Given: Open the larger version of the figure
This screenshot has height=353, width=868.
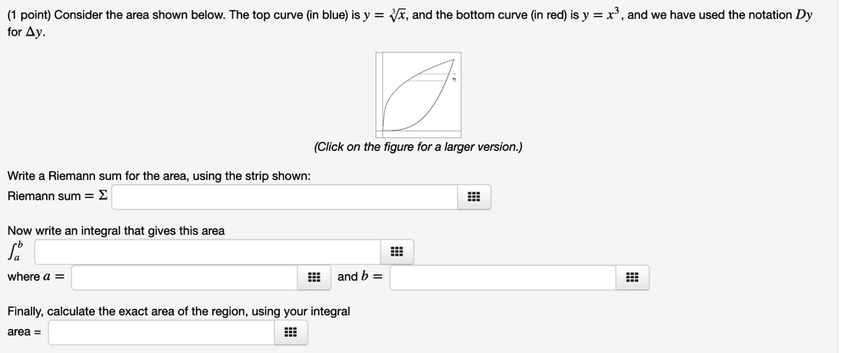Looking at the screenshot, I should point(419,95).
